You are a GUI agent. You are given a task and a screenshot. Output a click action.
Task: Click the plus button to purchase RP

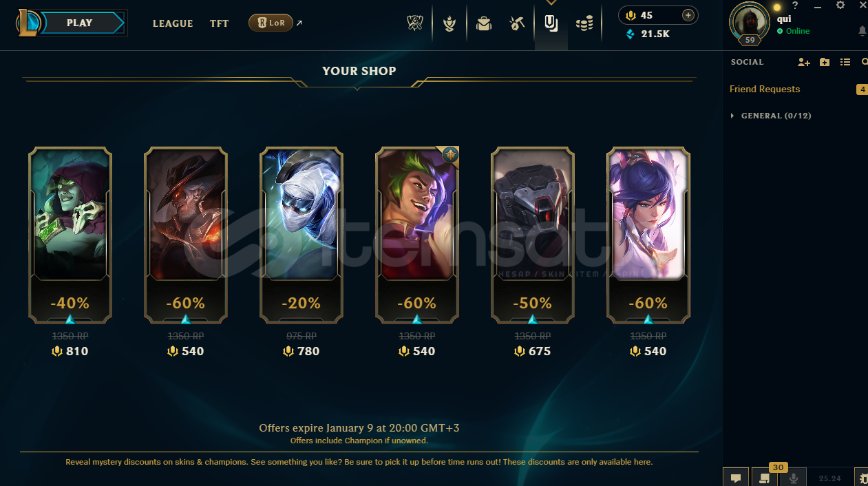click(x=688, y=15)
